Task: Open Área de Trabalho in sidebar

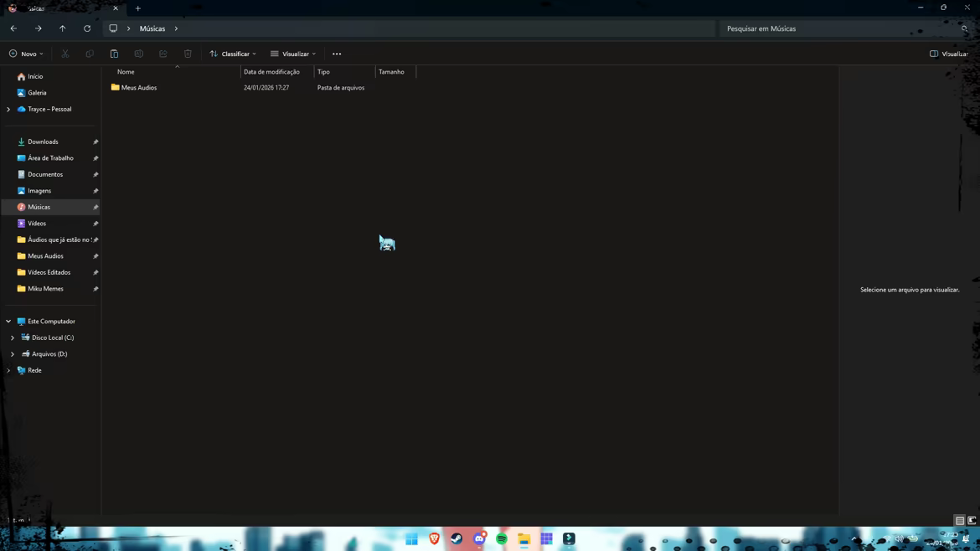Action: tap(50, 158)
